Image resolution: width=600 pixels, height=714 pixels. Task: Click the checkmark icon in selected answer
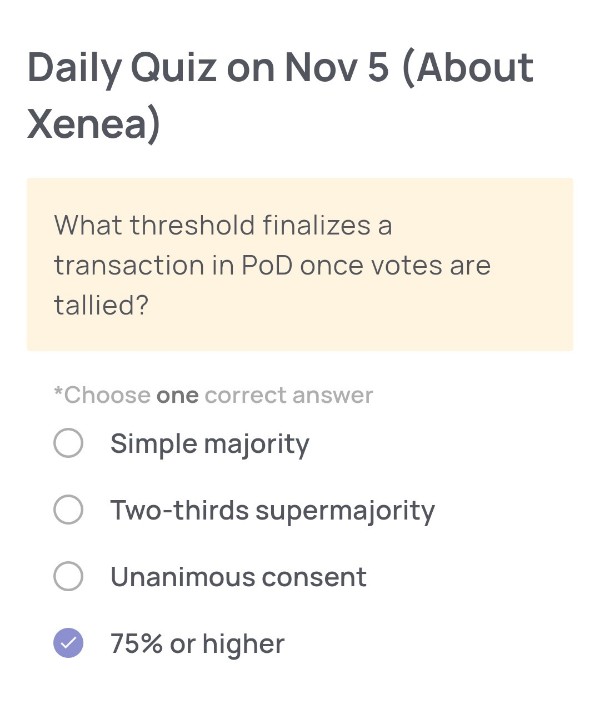68,644
